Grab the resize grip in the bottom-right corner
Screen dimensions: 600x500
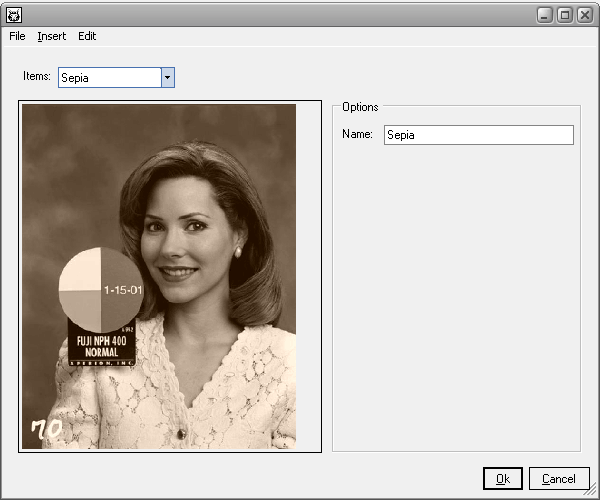[x=592, y=492]
